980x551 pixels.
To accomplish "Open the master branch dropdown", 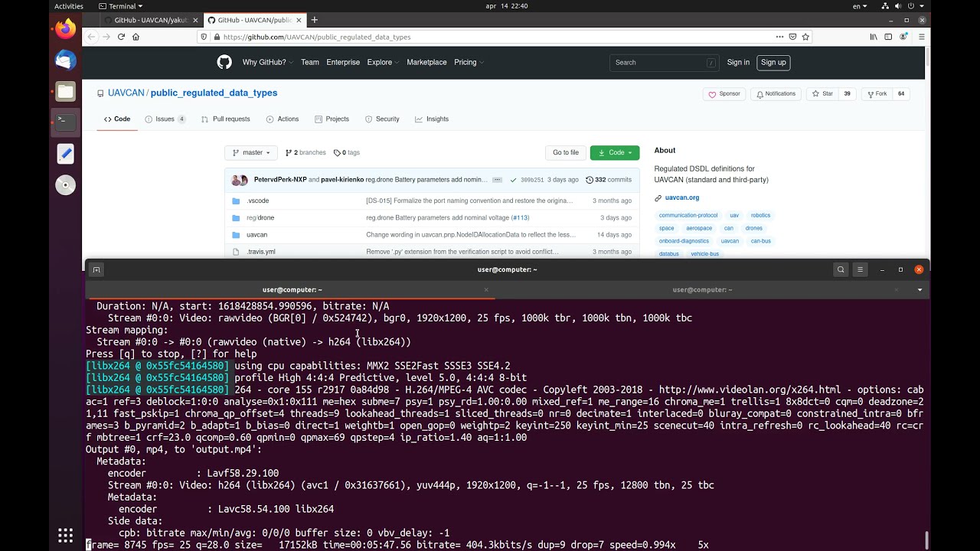I will [x=251, y=152].
